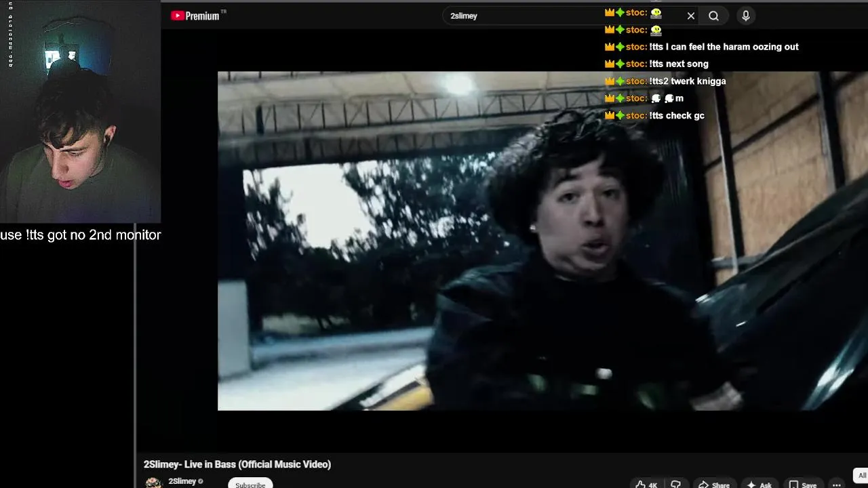Clear the search query with the X
The height and width of the screenshot is (488, 868).
coord(691,16)
